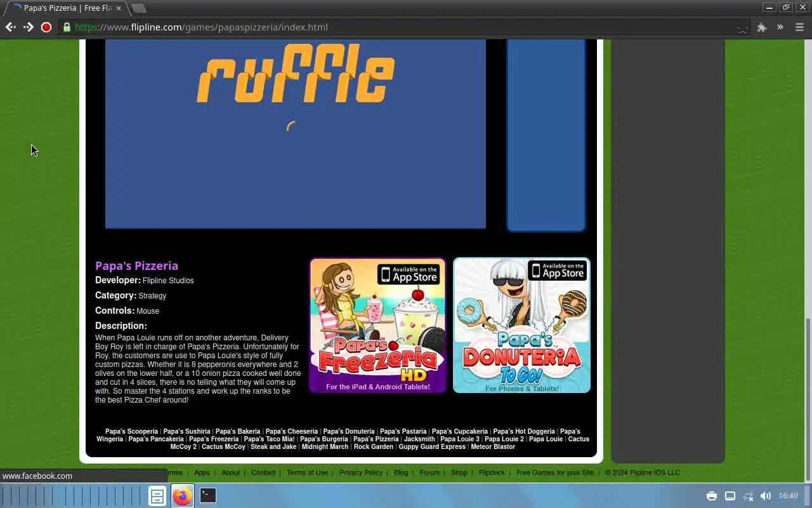Image resolution: width=812 pixels, height=508 pixels.
Task: Click the page vertical scrollbar thumb
Action: [808, 399]
